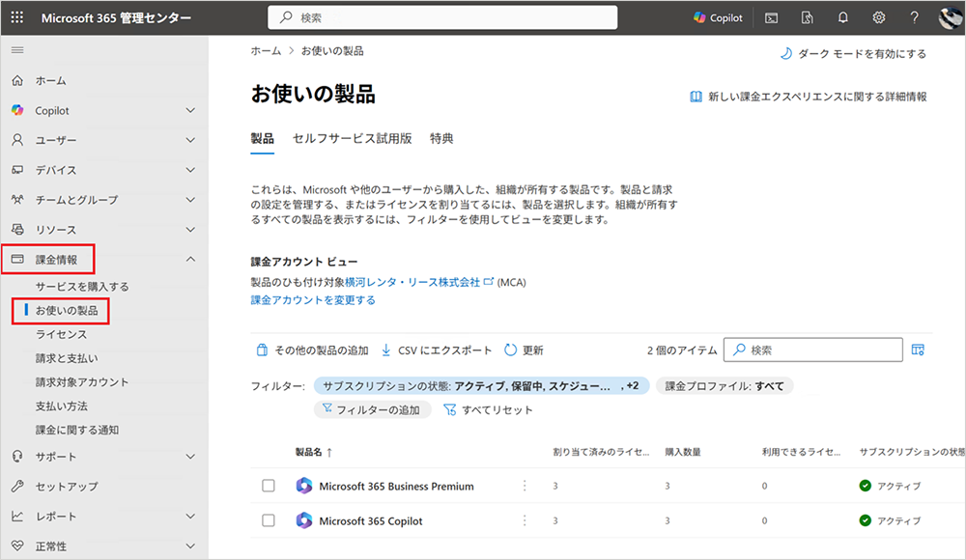Click その他の製品の追加 button
Image resolution: width=966 pixels, height=560 pixels.
[x=312, y=350]
